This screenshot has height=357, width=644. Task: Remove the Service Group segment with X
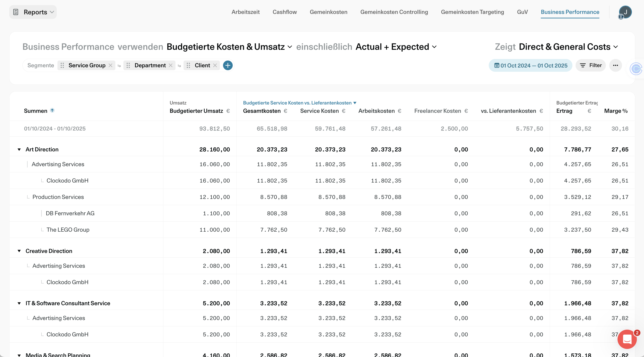[110, 65]
